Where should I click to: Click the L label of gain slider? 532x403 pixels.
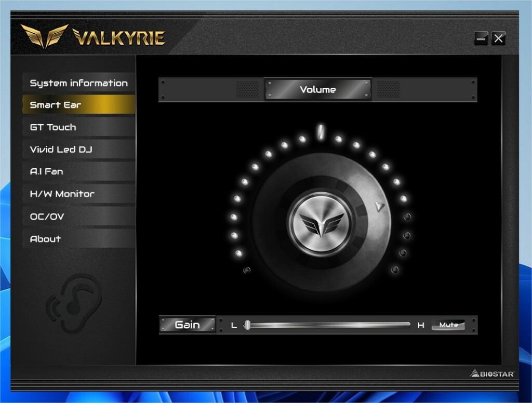click(x=234, y=326)
